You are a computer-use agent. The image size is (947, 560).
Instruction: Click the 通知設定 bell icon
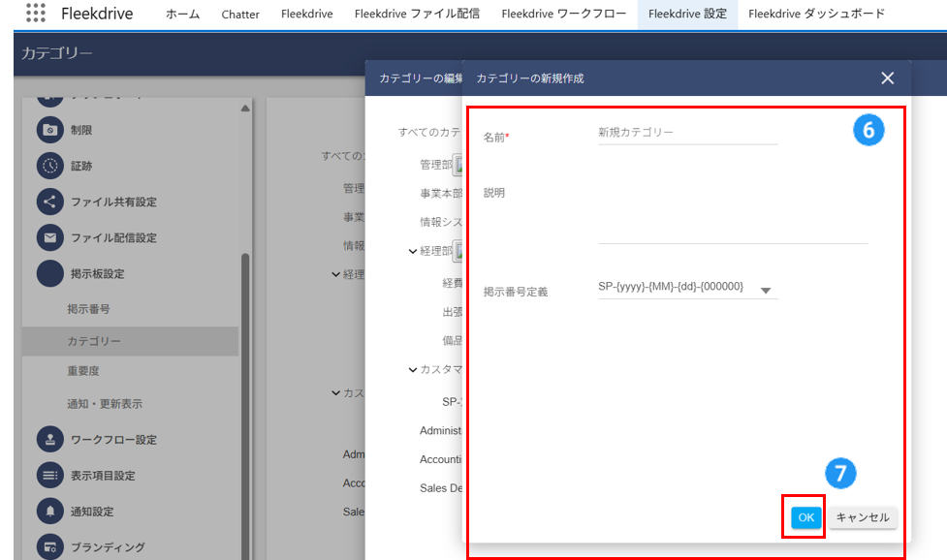(x=50, y=512)
